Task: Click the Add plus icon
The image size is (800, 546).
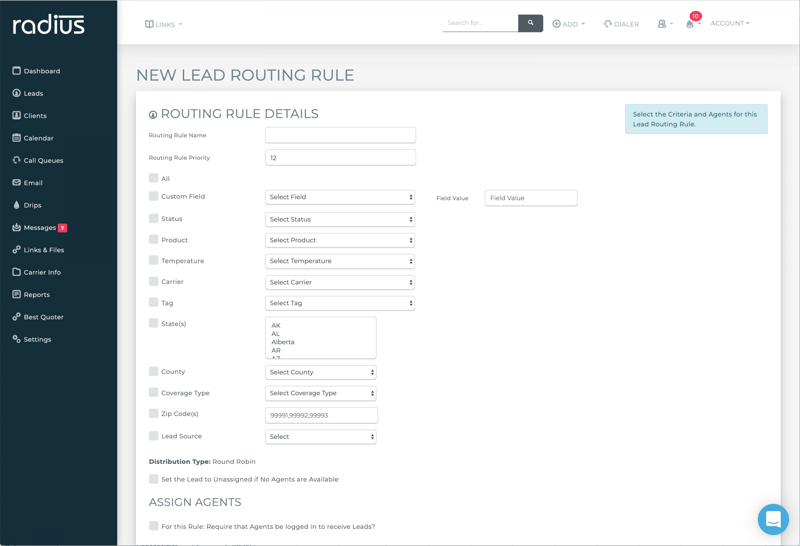Action: coord(557,24)
